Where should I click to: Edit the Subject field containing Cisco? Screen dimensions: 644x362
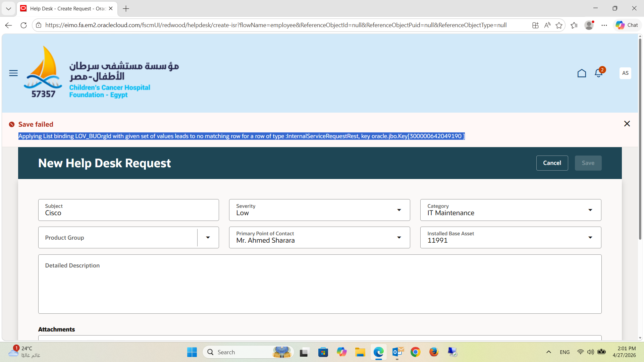tap(128, 210)
